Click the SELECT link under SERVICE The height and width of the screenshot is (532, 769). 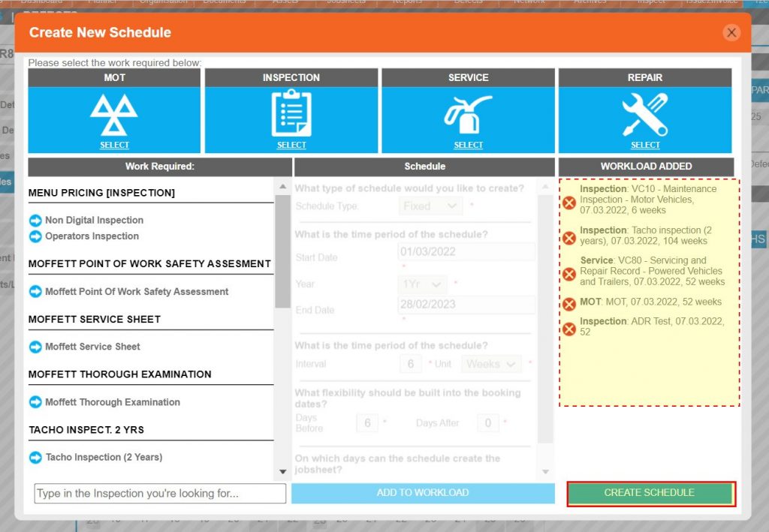tap(468, 145)
